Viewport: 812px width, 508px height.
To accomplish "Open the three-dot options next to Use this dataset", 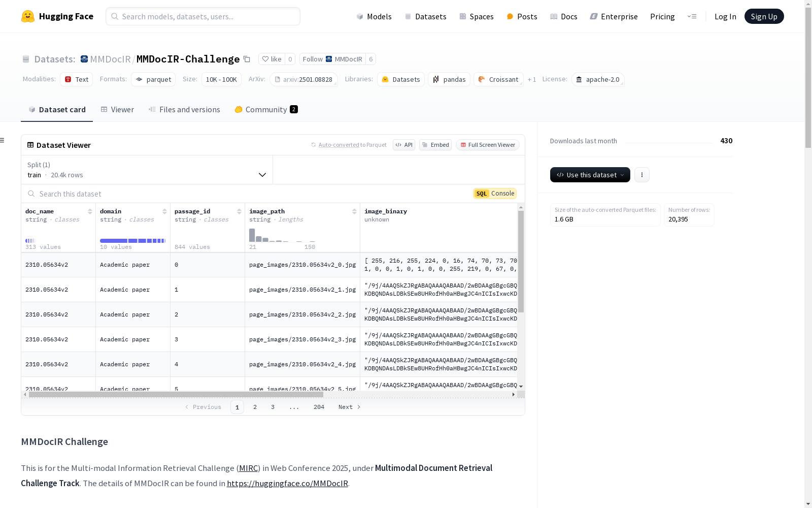I will click(x=642, y=175).
